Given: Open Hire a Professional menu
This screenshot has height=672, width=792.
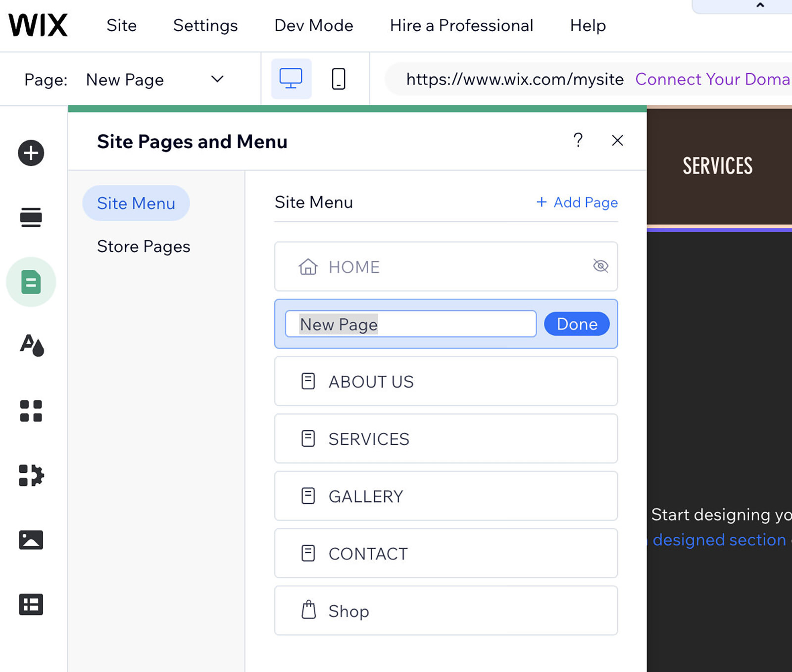Looking at the screenshot, I should click(462, 25).
